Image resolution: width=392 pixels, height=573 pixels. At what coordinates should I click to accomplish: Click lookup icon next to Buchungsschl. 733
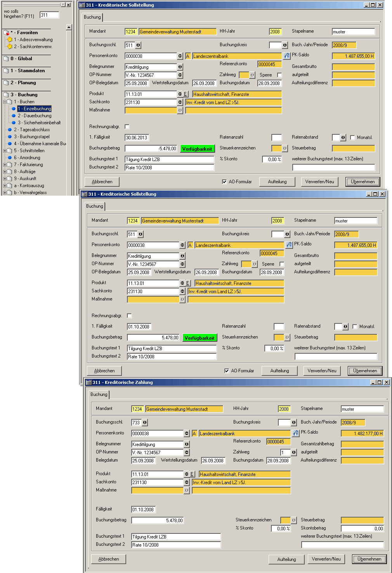[145, 422]
